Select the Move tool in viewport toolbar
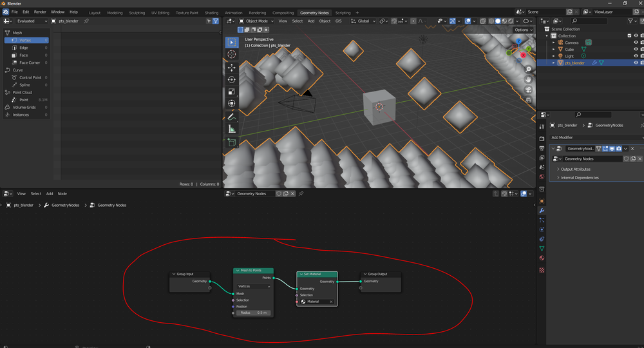The width and height of the screenshot is (644, 348). 232,68
